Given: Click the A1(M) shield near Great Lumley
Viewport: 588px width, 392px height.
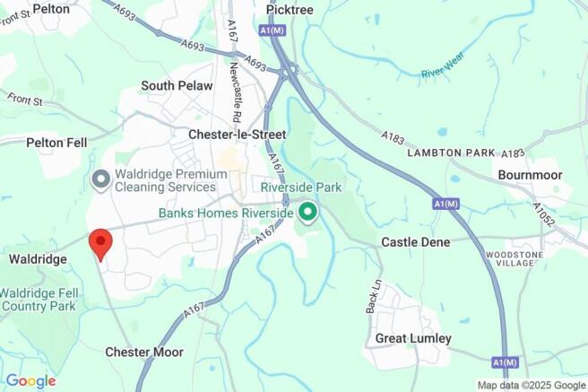Looking at the screenshot, I should [x=506, y=362].
